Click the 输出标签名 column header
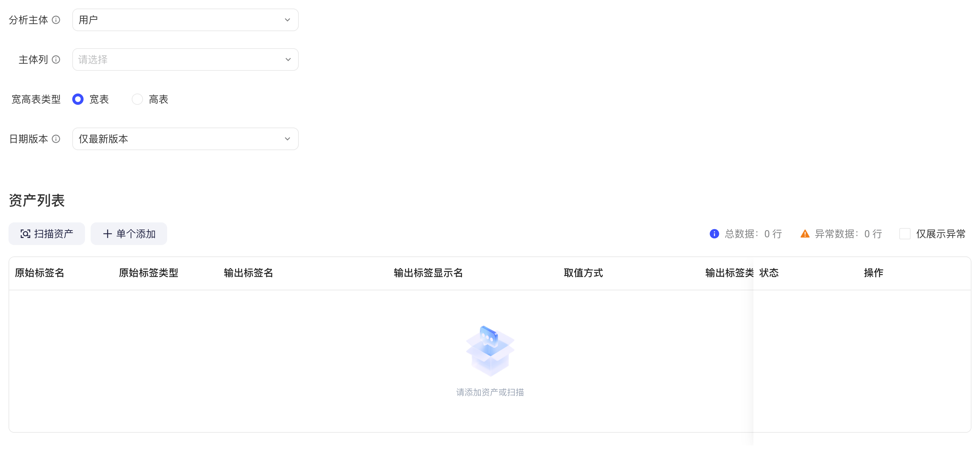This screenshot has height=454, width=980. click(x=249, y=273)
